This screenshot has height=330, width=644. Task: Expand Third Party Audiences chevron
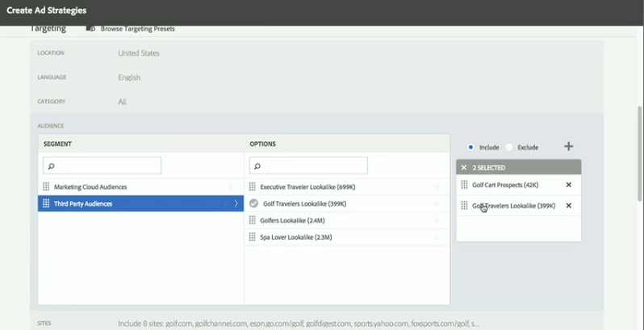coord(236,203)
